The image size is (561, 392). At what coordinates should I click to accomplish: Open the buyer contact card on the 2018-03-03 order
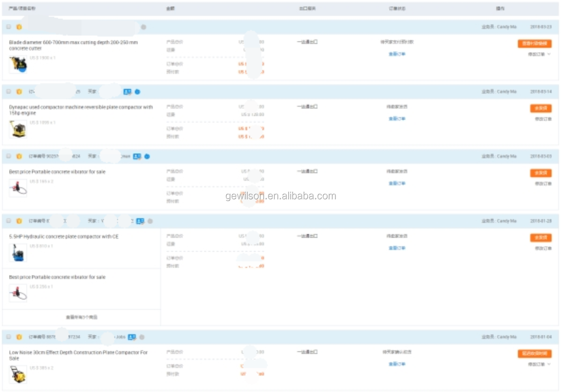tap(137, 156)
